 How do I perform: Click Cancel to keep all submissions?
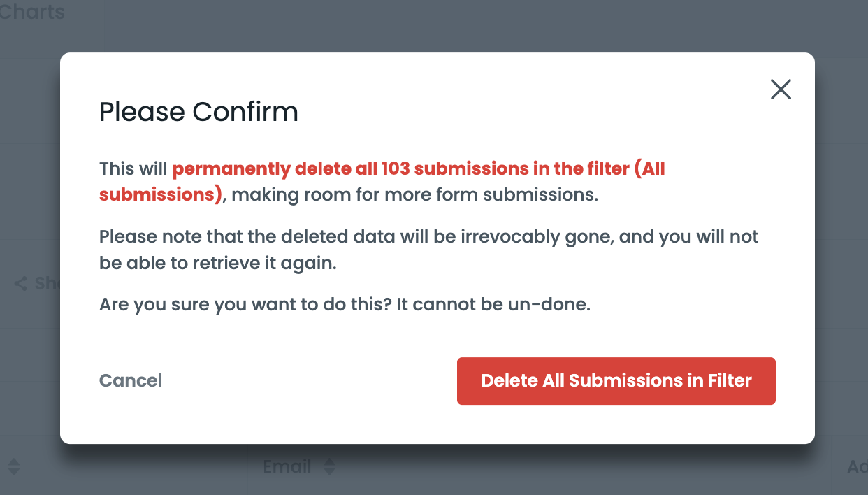(130, 380)
